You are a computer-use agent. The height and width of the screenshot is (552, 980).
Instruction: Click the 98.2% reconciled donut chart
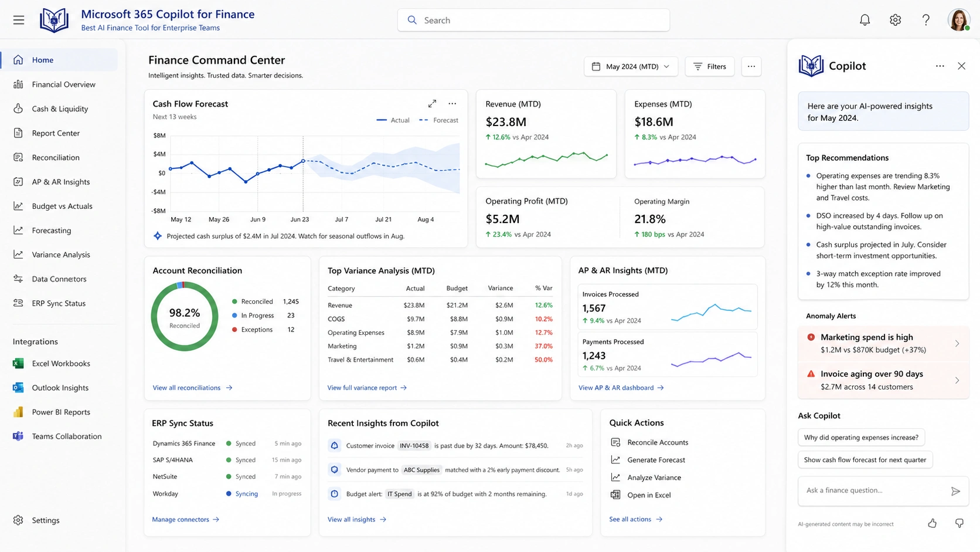coord(185,317)
